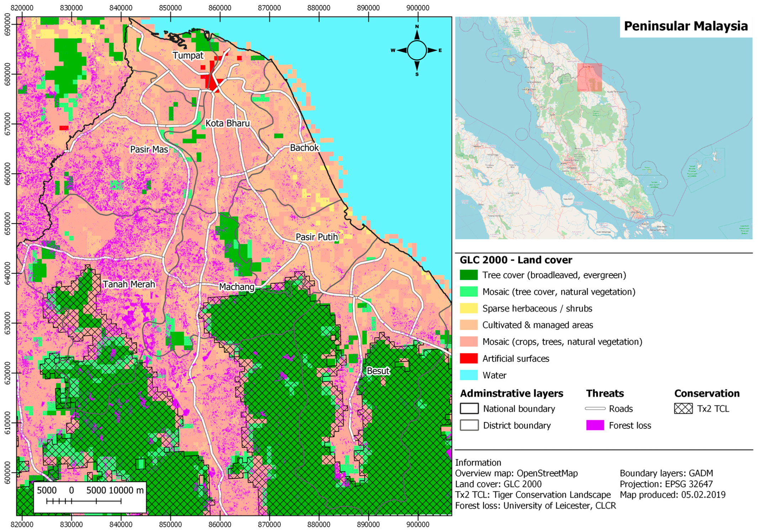Click the yellow Sparse herbaceous swatch
This screenshot has height=532, width=758.
click(x=468, y=308)
